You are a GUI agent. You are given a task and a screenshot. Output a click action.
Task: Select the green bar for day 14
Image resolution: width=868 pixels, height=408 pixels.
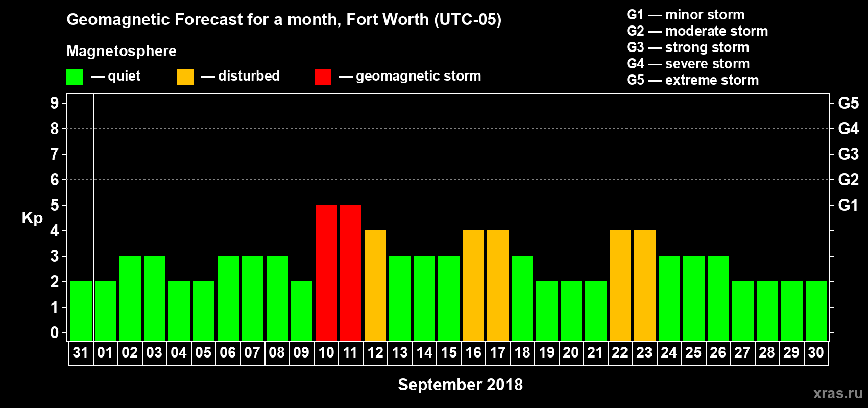(x=424, y=298)
